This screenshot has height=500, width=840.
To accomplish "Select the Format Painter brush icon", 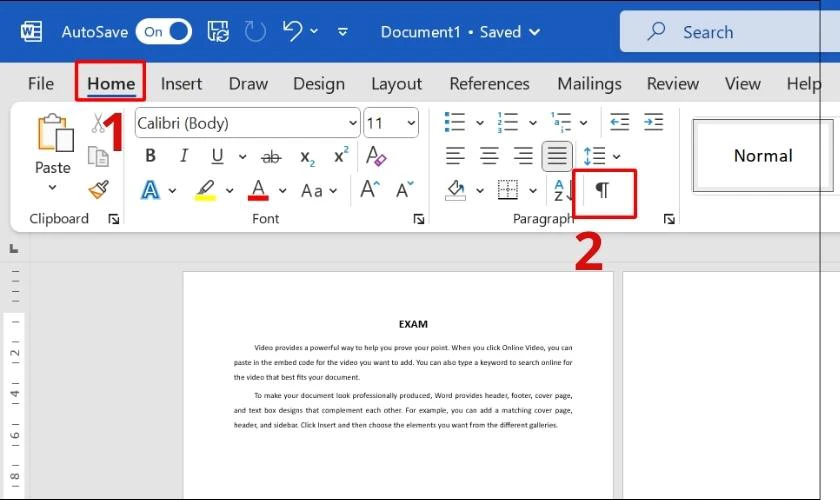I will click(x=99, y=189).
